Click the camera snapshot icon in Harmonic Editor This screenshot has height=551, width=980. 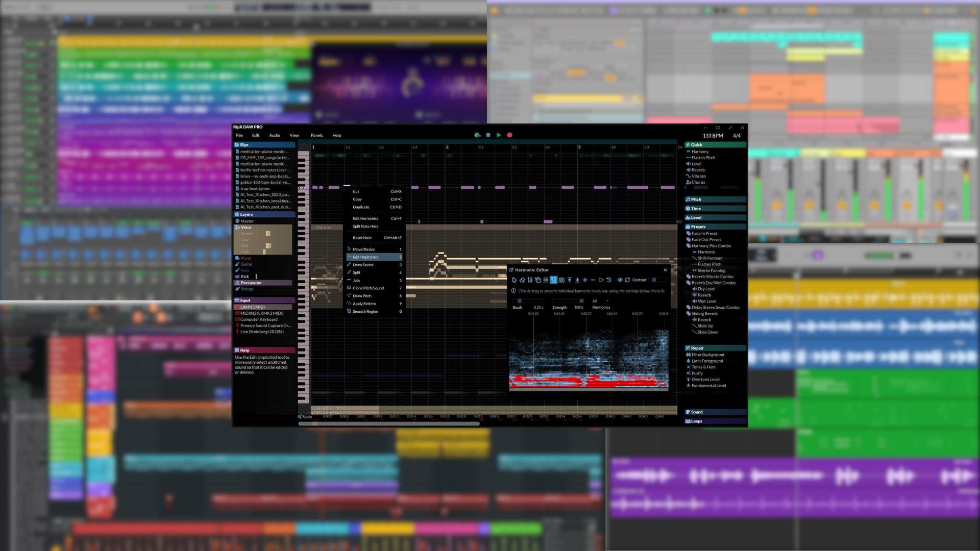pos(561,280)
